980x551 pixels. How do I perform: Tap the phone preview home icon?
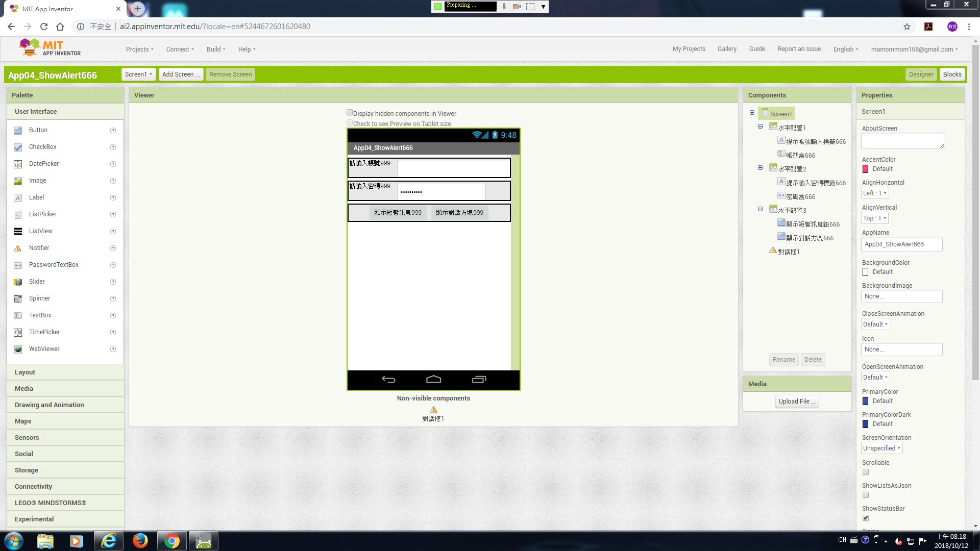pyautogui.click(x=433, y=379)
